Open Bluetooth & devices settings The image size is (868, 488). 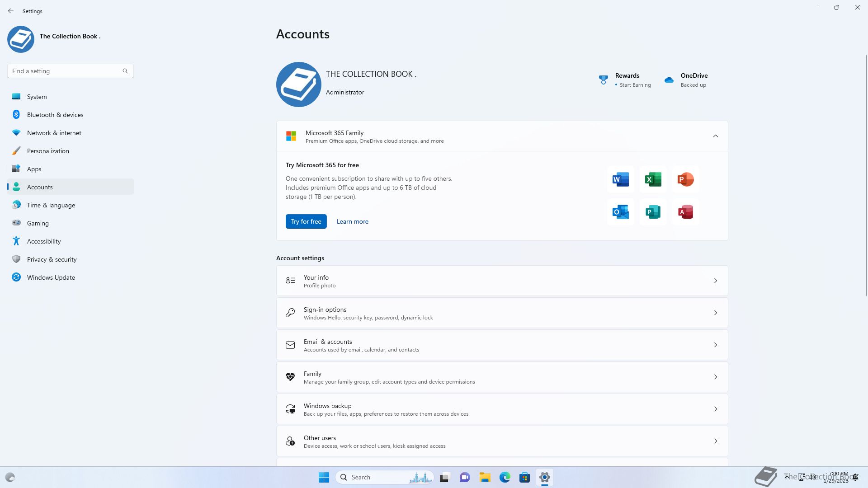(71, 115)
